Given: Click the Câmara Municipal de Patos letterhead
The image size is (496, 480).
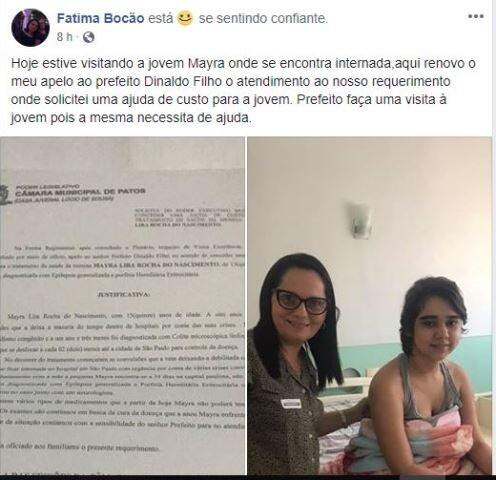Looking at the screenshot, I should point(80,192).
